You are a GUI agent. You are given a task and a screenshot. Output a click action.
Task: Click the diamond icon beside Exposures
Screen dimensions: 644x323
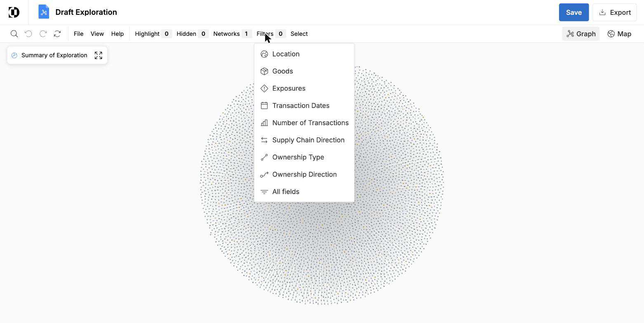pyautogui.click(x=264, y=89)
